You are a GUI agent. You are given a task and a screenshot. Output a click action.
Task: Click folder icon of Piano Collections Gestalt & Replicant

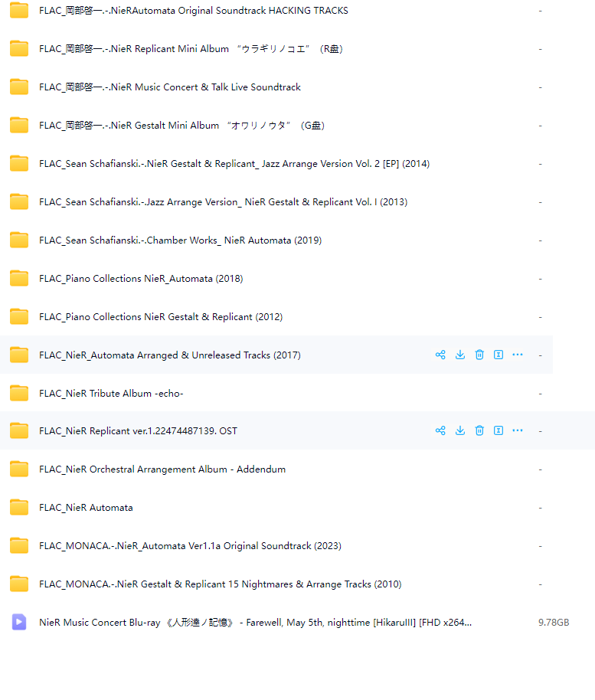point(19,317)
